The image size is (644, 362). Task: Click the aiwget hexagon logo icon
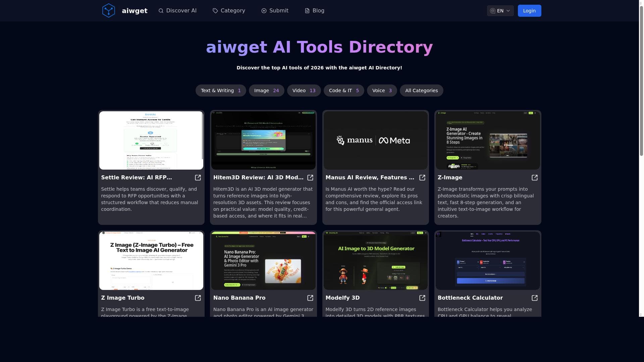pos(108,11)
